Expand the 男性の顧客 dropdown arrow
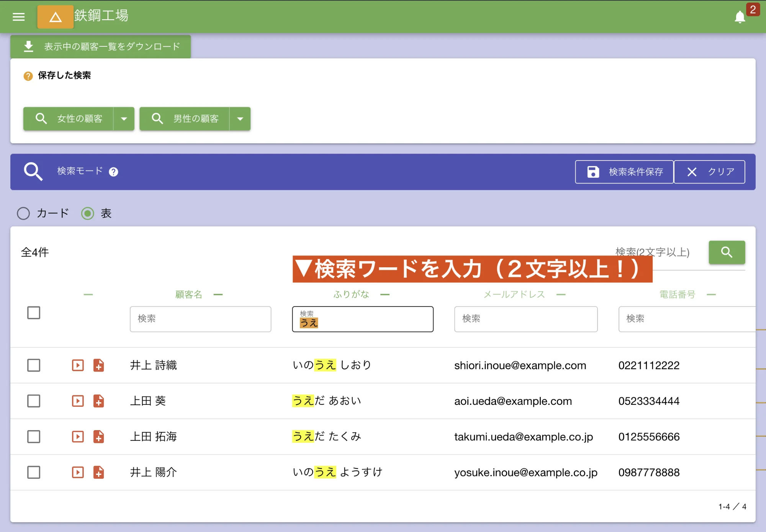 point(240,119)
